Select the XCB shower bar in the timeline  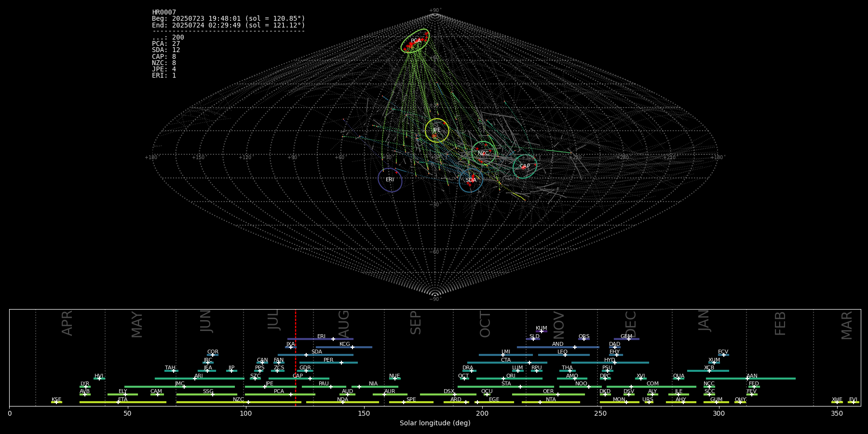(708, 371)
